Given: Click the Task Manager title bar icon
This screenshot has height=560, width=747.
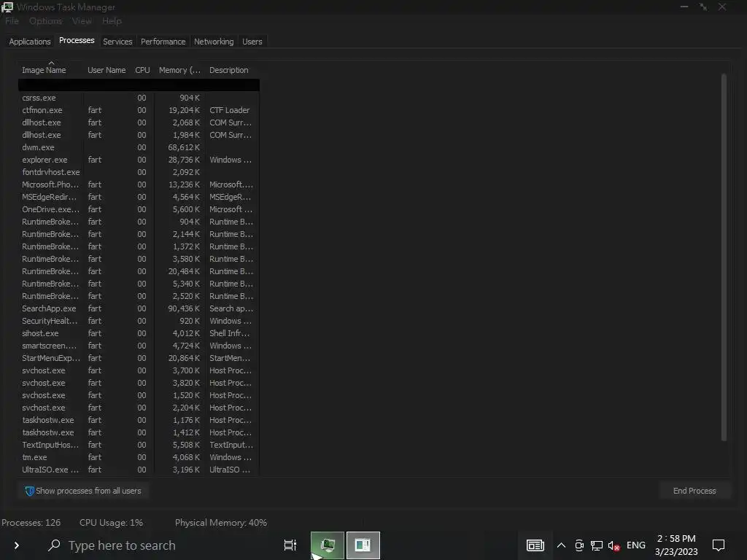Looking at the screenshot, I should [7, 7].
